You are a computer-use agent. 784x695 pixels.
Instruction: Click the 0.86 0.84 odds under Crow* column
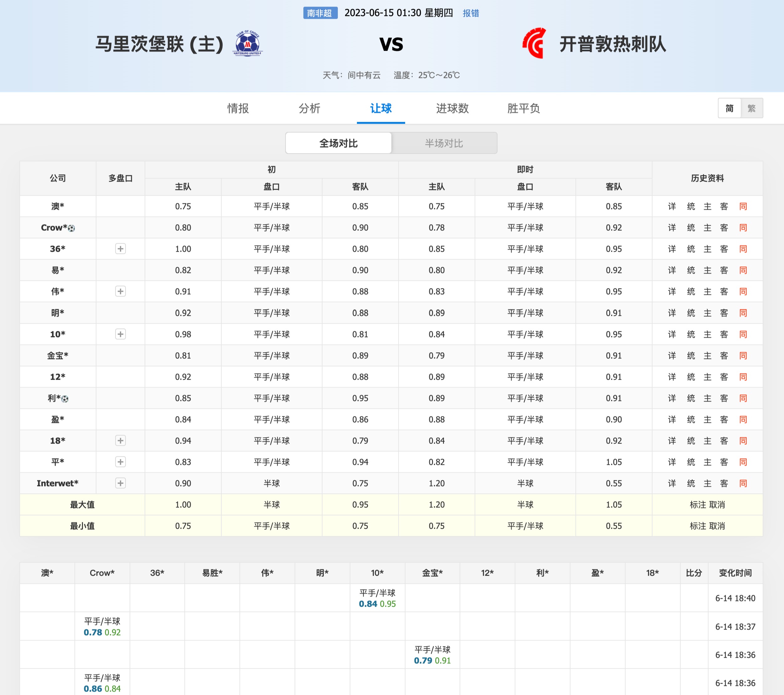pos(102,689)
